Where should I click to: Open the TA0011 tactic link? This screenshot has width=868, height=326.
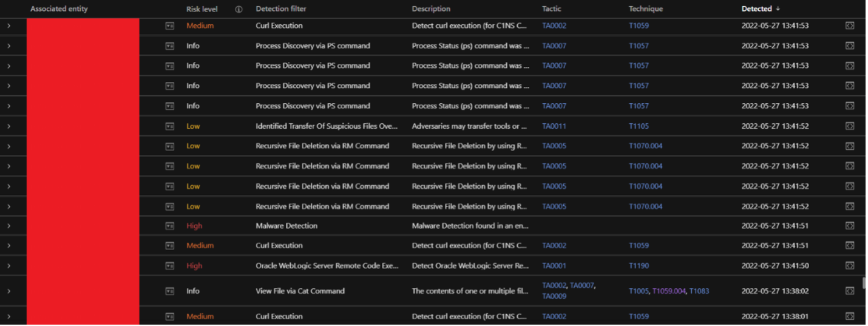click(554, 126)
